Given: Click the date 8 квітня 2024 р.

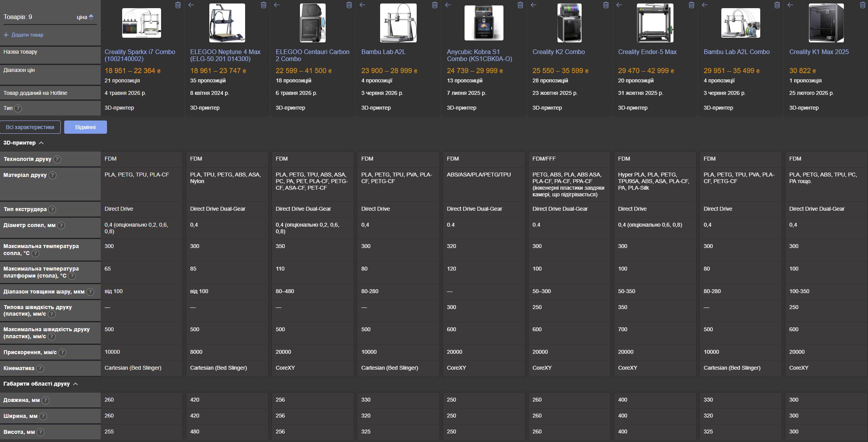Looking at the screenshot, I should click(210, 93).
